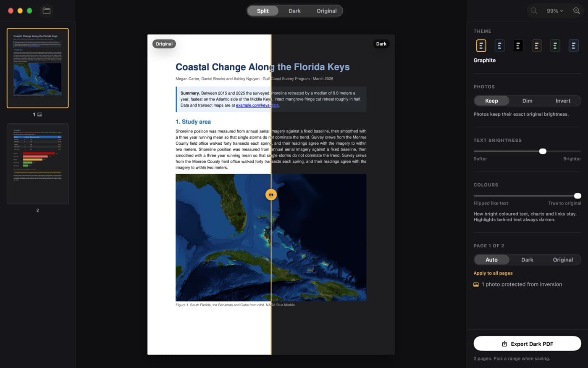588x368 pixels.
Task: Click the 'True to original' slider label
Action: coord(564,203)
